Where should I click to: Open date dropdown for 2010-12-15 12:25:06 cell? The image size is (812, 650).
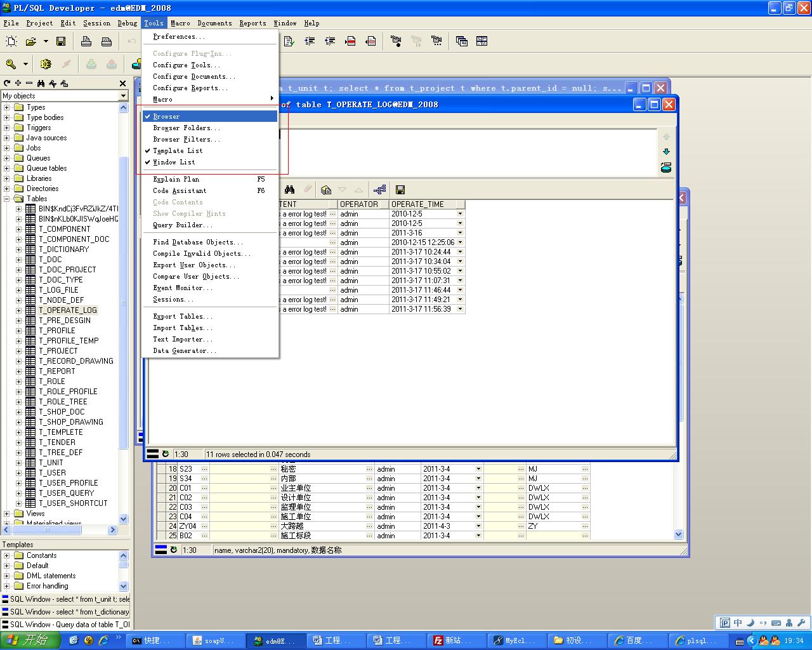461,242
